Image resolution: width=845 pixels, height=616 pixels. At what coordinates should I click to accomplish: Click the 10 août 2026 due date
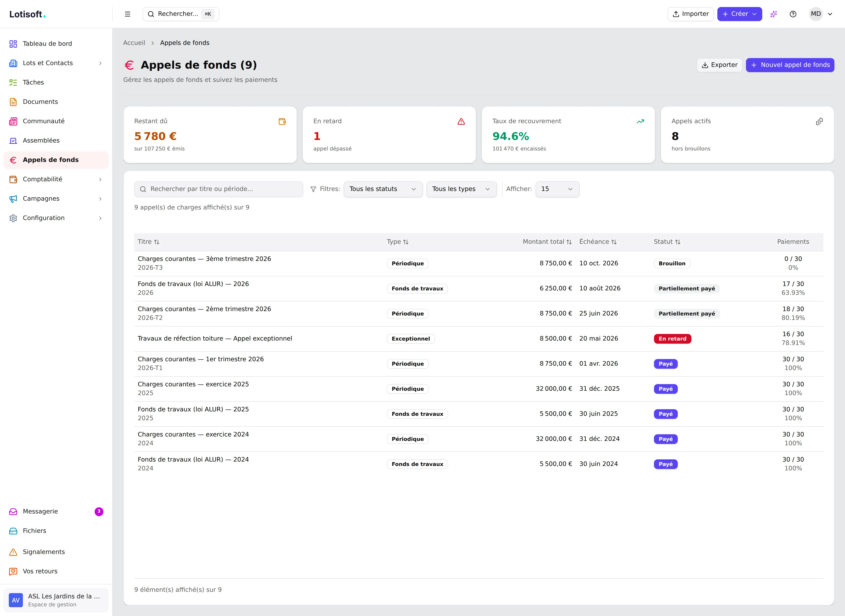point(600,289)
